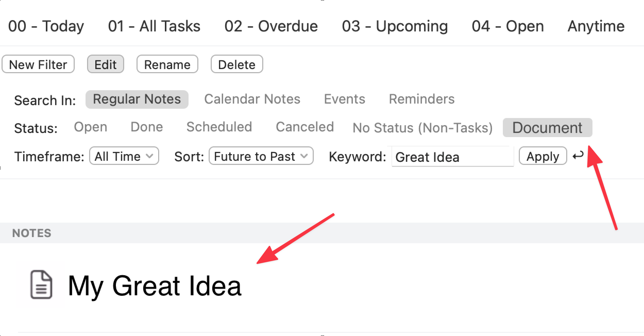
Task: Click the return arrow icon next to Apply
Action: coord(578,155)
